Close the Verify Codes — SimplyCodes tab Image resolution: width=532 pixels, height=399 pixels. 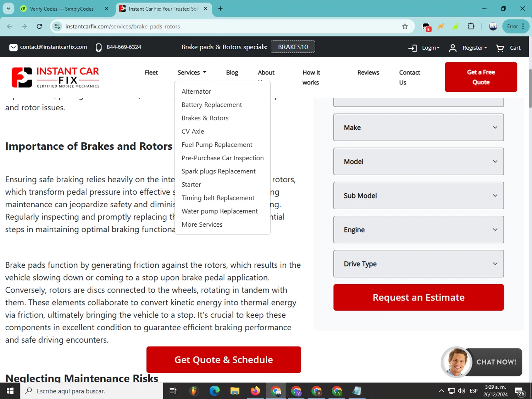tap(106, 9)
